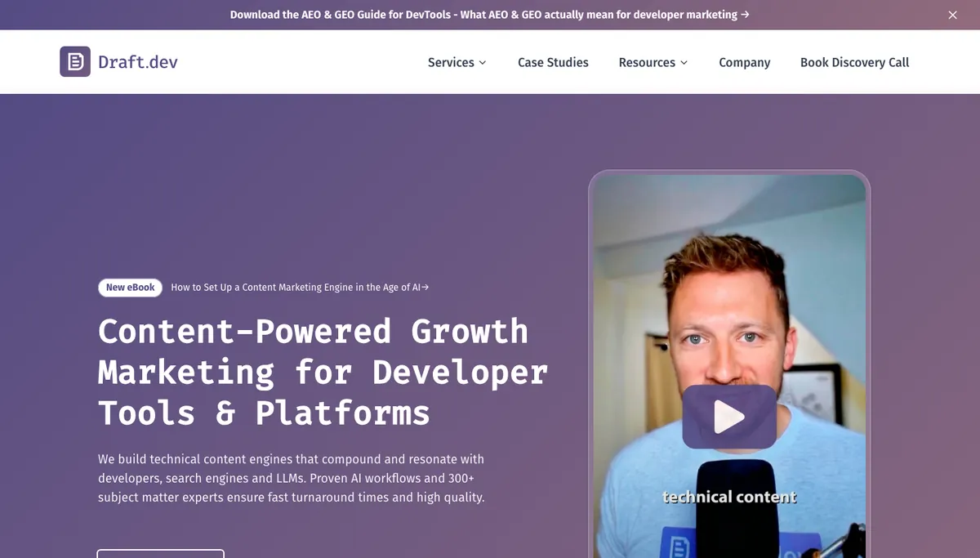Viewport: 980px width, 558px height.
Task: Click the video thumbnail of the presenter
Action: [729, 365]
